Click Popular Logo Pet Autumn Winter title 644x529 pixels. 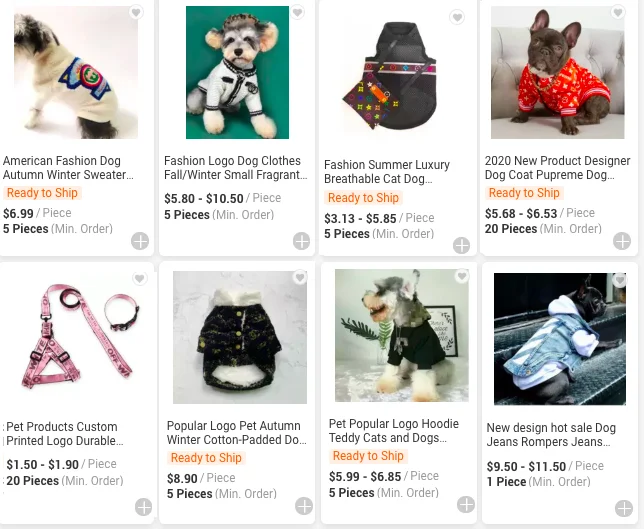click(x=236, y=433)
